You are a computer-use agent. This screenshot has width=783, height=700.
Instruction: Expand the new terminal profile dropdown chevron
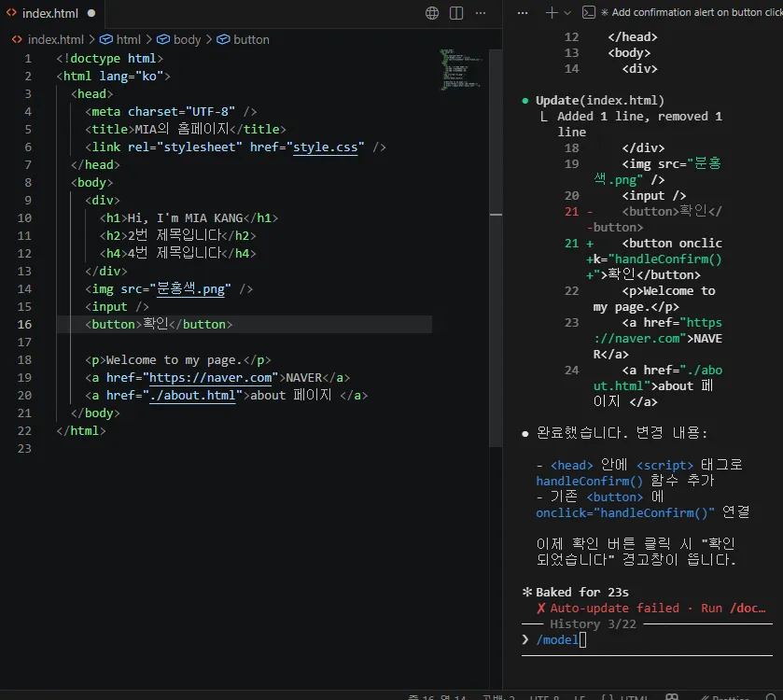[x=567, y=13]
